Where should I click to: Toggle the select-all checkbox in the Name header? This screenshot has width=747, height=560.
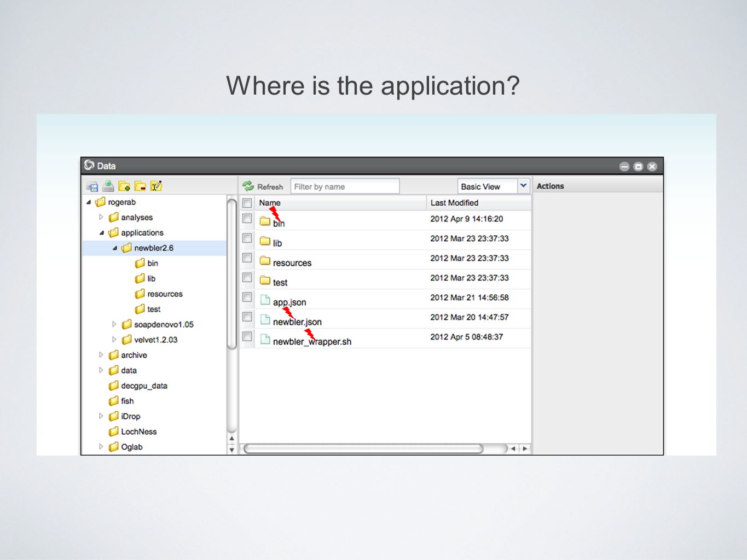(x=247, y=203)
